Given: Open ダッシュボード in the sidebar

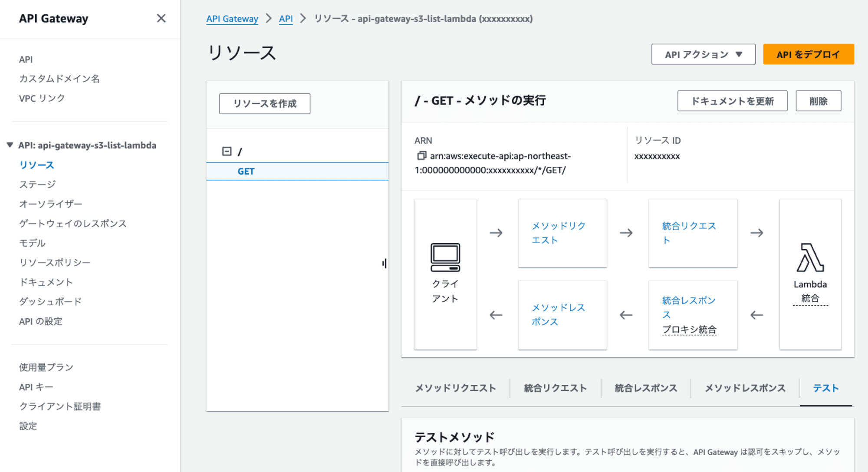Looking at the screenshot, I should click(50, 302).
